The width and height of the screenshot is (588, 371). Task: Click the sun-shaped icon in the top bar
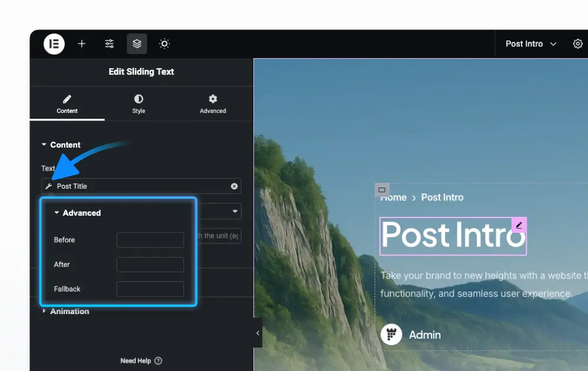(164, 44)
